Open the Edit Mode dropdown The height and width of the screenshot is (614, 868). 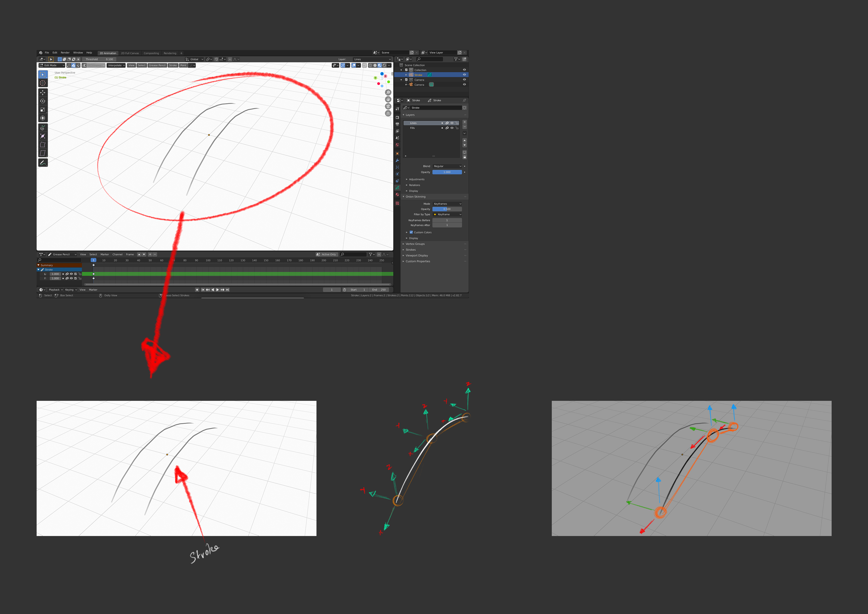pyautogui.click(x=52, y=65)
